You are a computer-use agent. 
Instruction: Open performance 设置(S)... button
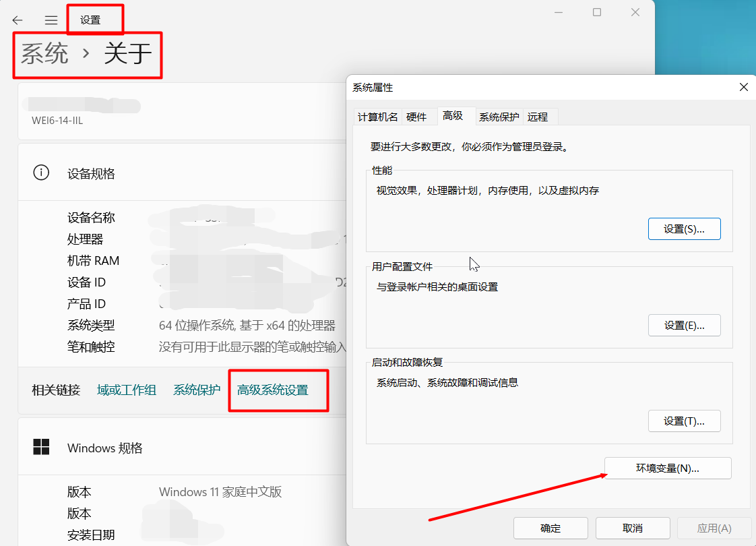tap(684, 229)
